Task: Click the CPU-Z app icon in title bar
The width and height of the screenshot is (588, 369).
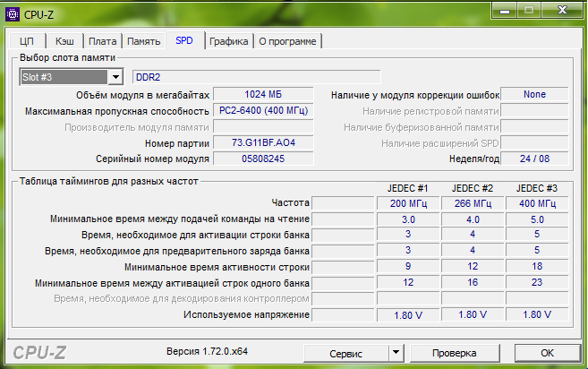Action: coord(13,14)
